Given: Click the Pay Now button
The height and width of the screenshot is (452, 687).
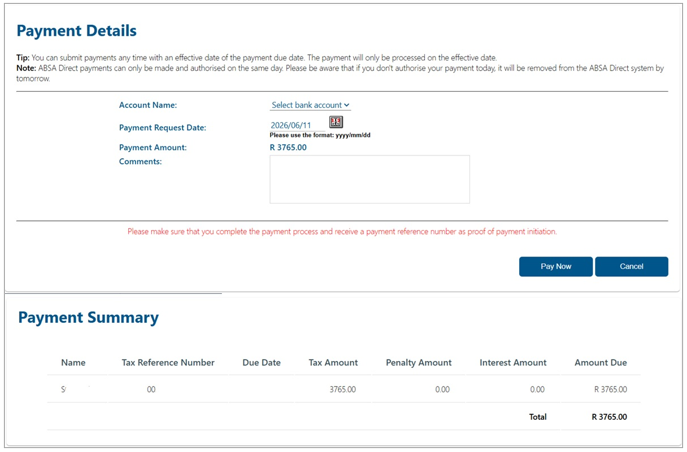Looking at the screenshot, I should [556, 266].
